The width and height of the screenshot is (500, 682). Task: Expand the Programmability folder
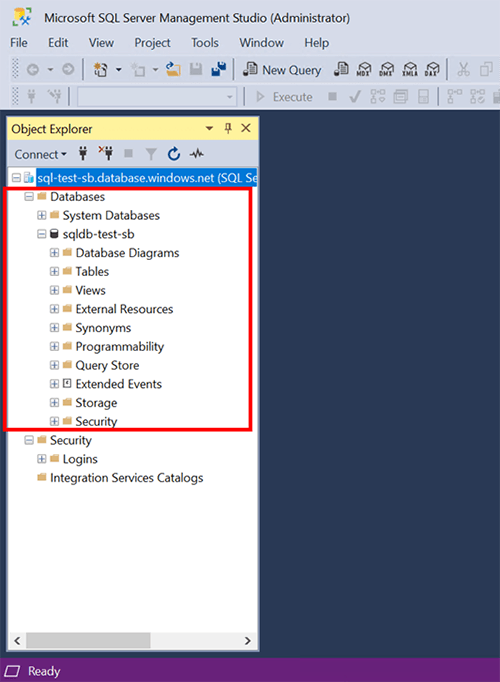54,346
